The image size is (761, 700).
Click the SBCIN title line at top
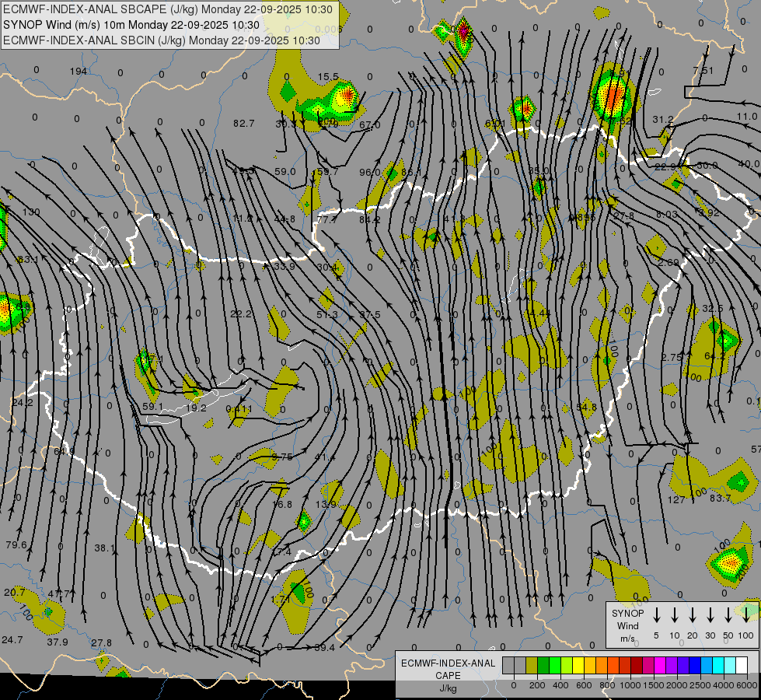coord(162,40)
